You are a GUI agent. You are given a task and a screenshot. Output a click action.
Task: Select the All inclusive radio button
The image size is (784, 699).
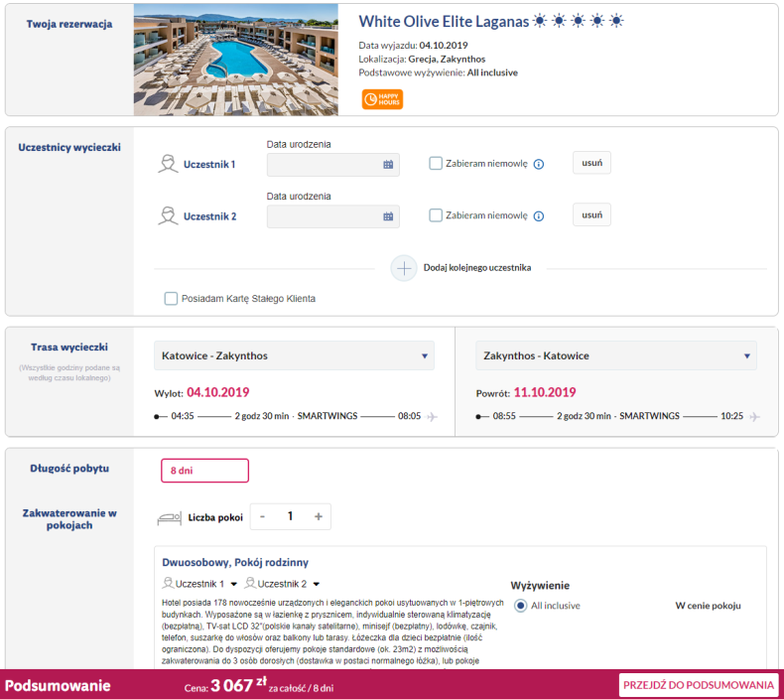point(520,606)
